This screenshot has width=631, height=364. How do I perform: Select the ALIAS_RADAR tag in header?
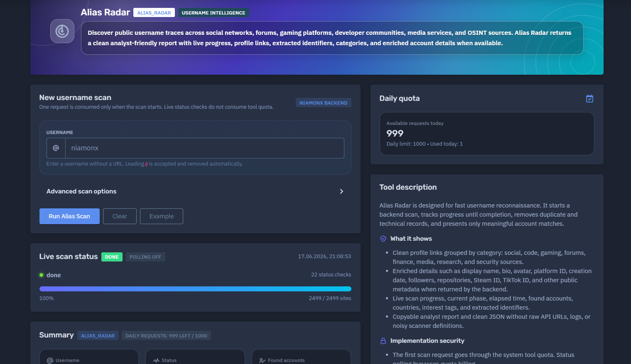tap(154, 13)
